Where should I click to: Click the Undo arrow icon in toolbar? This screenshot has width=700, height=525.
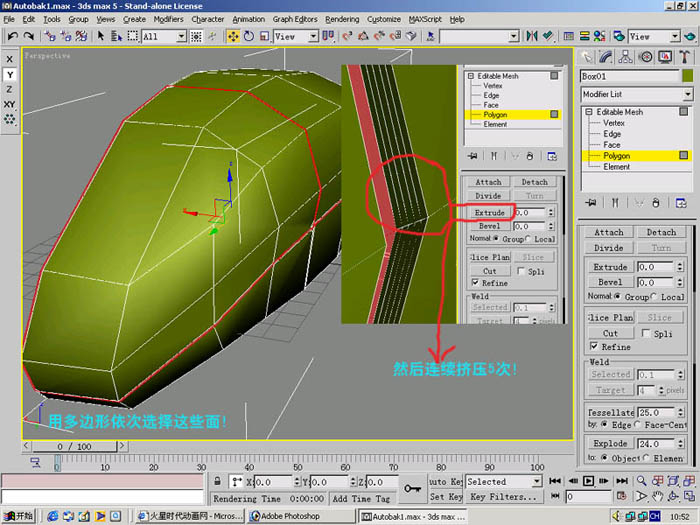[x=12, y=36]
